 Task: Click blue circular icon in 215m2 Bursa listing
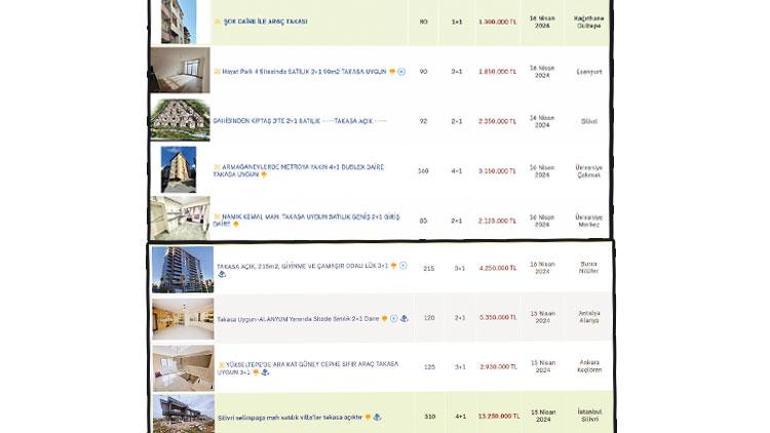point(403,266)
